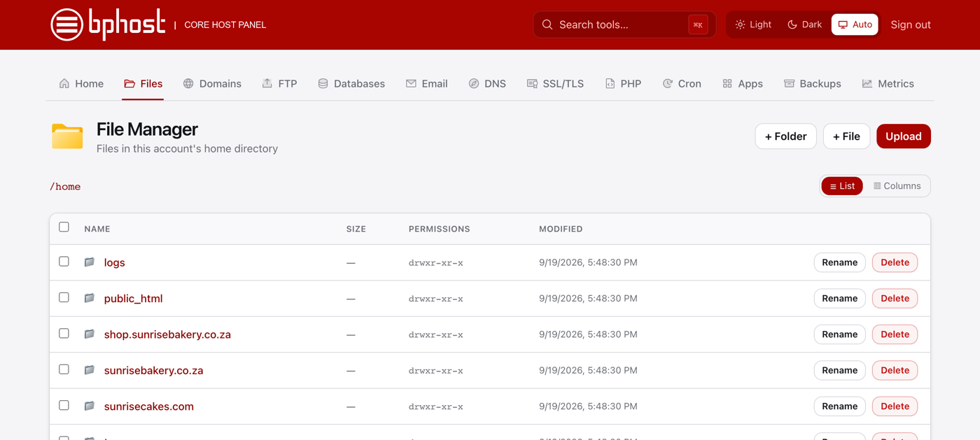Click the + File button
Image resolution: width=980 pixels, height=440 pixels.
pyautogui.click(x=846, y=136)
